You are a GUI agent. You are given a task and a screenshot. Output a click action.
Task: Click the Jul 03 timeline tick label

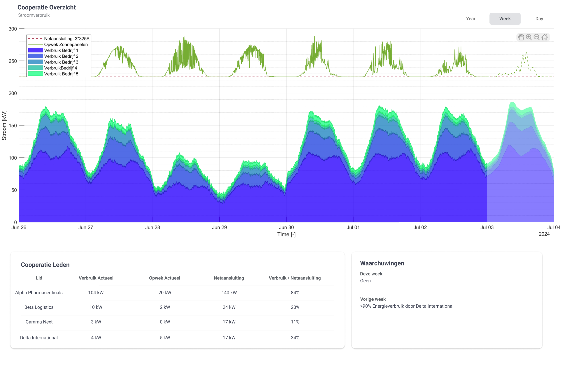point(487,227)
